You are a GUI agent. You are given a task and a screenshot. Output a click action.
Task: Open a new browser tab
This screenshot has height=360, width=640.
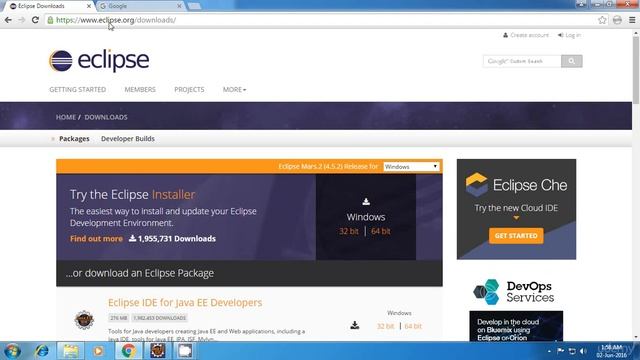(x=194, y=6)
